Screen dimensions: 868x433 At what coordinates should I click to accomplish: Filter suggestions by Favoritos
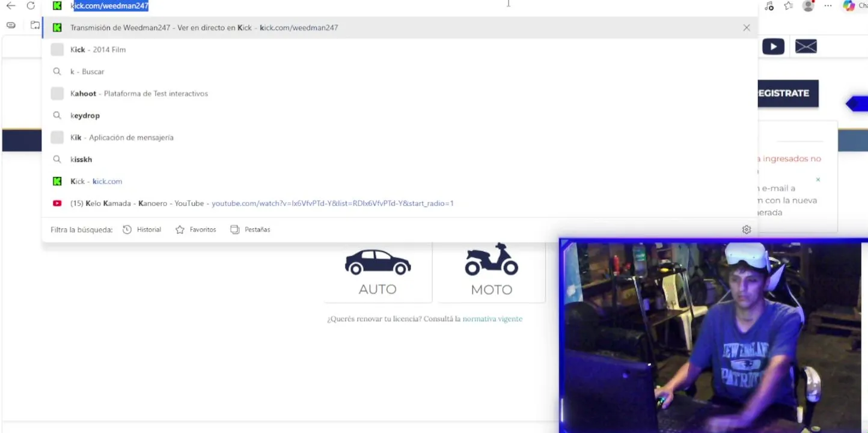pyautogui.click(x=195, y=230)
